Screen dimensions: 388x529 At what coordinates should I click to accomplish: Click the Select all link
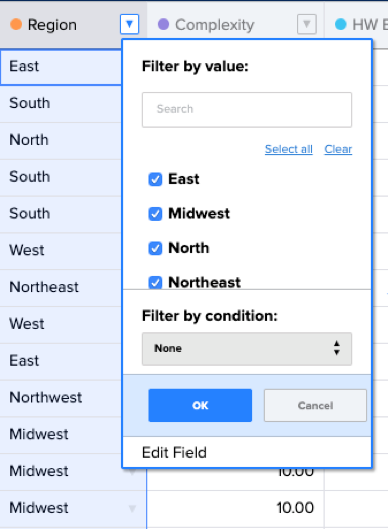click(x=289, y=149)
